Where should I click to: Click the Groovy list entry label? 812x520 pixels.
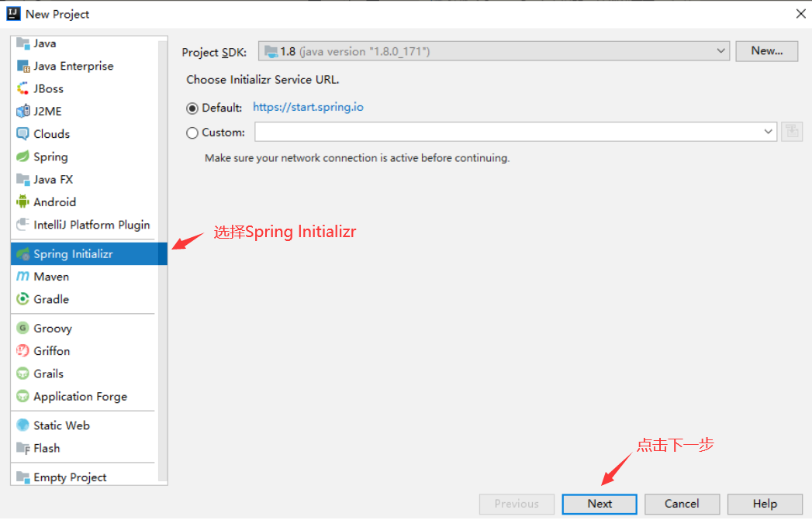pyautogui.click(x=53, y=329)
